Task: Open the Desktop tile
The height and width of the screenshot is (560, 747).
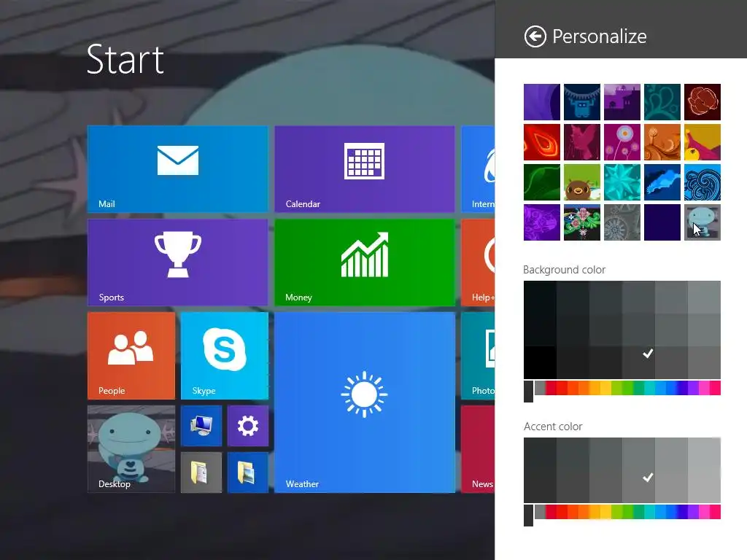Action: pyautogui.click(x=131, y=448)
